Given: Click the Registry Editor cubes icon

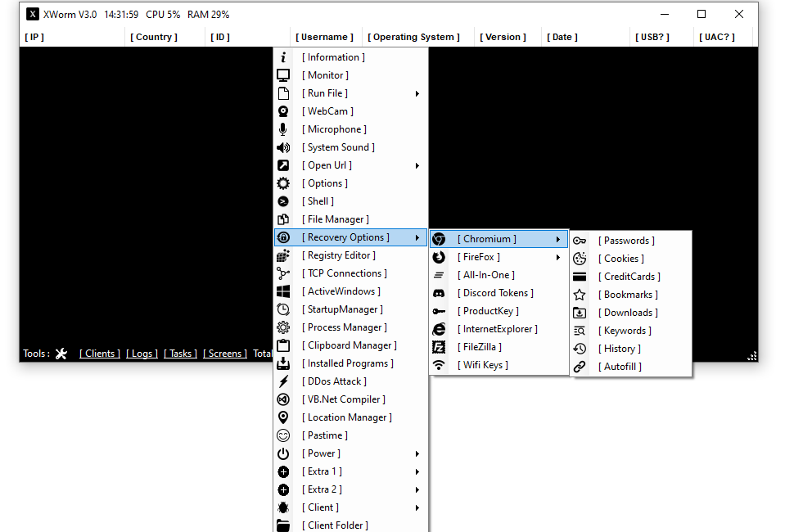Looking at the screenshot, I should point(283,255).
